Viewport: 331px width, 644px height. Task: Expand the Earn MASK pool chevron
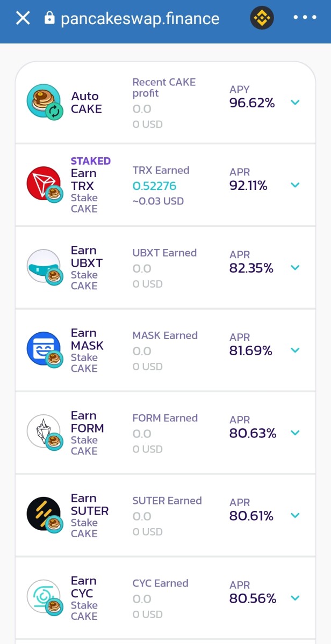tap(295, 350)
